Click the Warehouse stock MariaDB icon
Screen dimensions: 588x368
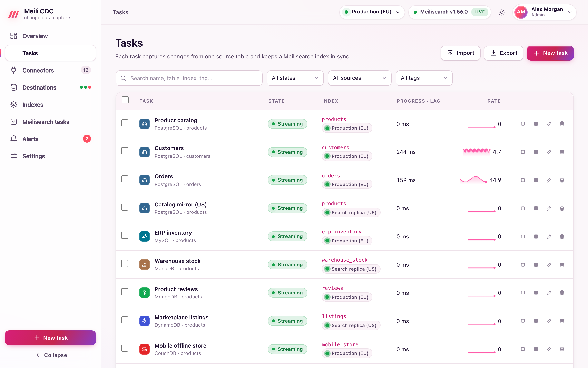[x=144, y=265]
